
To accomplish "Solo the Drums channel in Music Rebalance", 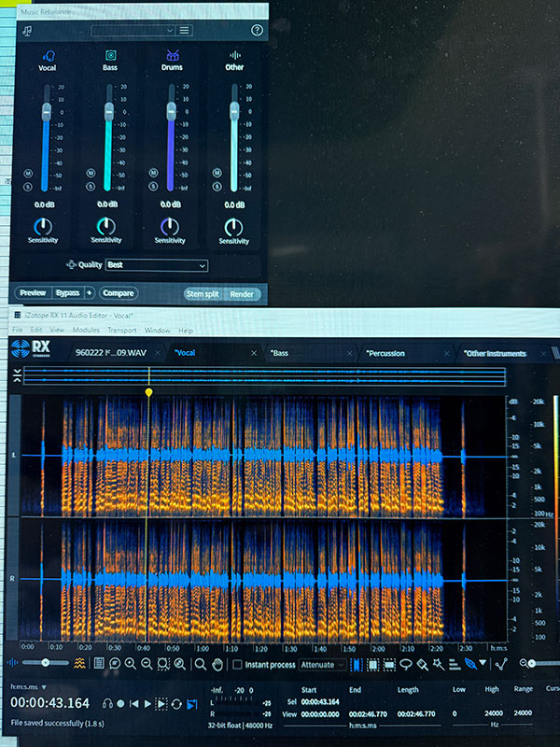I will click(153, 187).
